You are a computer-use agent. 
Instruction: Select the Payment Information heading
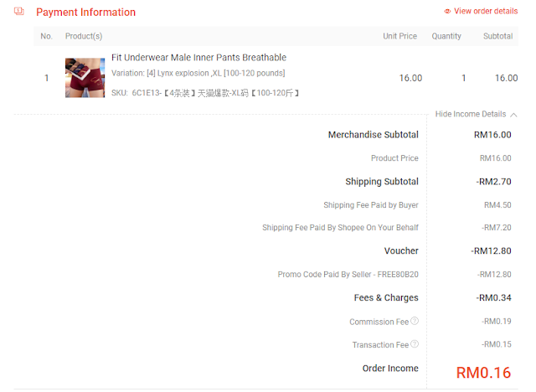(85, 13)
